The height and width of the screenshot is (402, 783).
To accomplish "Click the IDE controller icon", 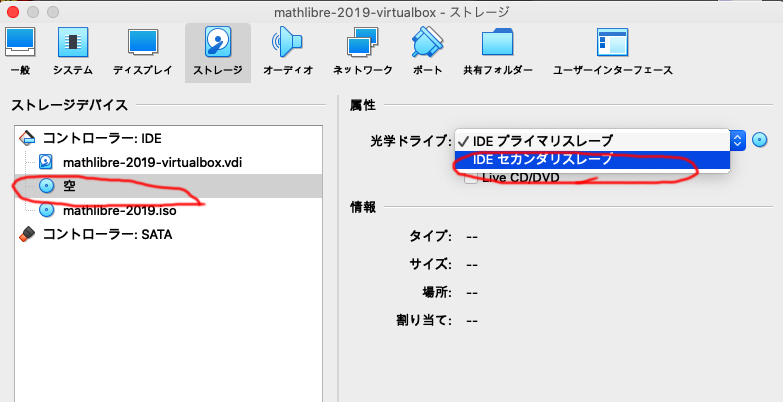I will coord(27,138).
